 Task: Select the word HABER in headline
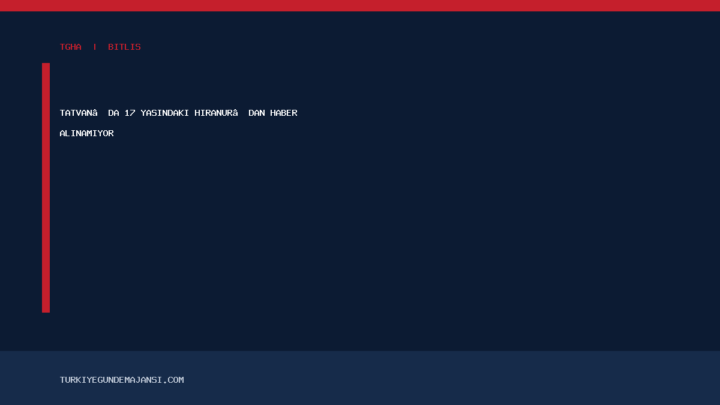pyautogui.click(x=284, y=113)
